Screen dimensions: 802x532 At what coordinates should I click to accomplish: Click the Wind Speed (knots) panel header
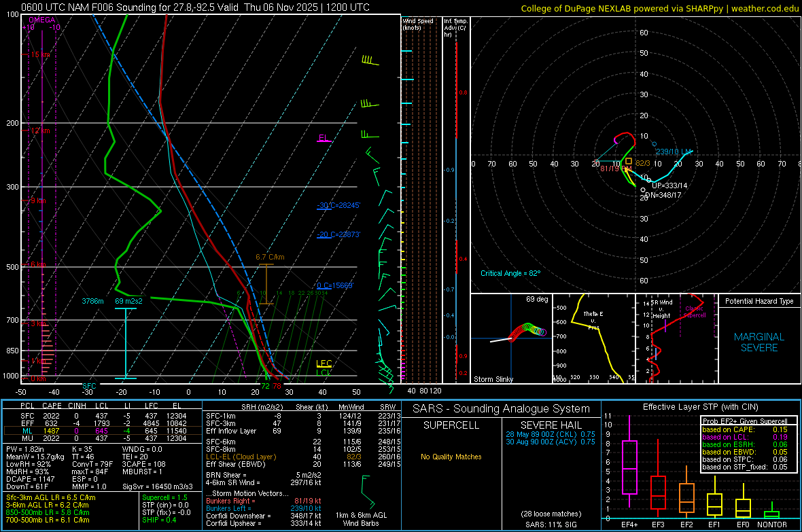418,24
